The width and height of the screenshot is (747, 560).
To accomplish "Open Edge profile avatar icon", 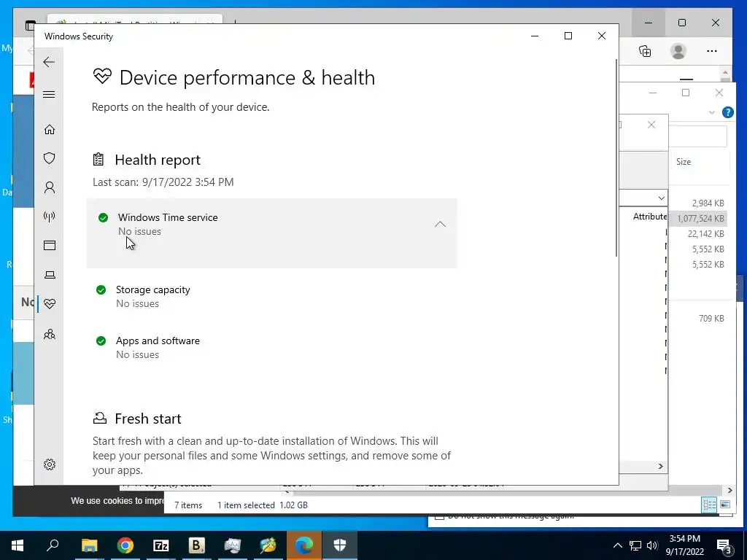I will pos(678,51).
